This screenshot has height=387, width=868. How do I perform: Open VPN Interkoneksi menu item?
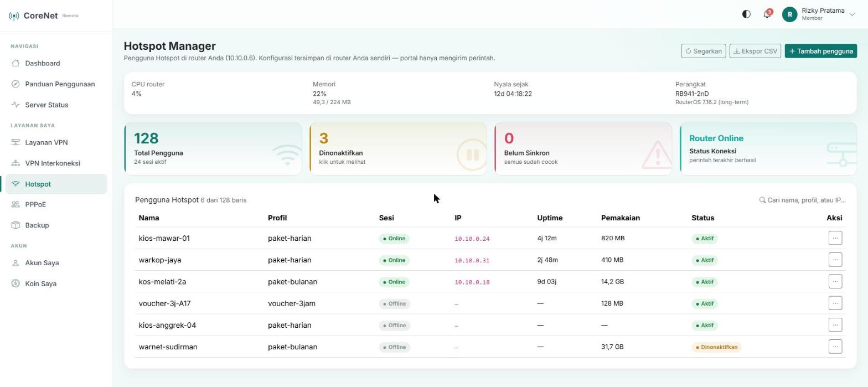point(56,163)
